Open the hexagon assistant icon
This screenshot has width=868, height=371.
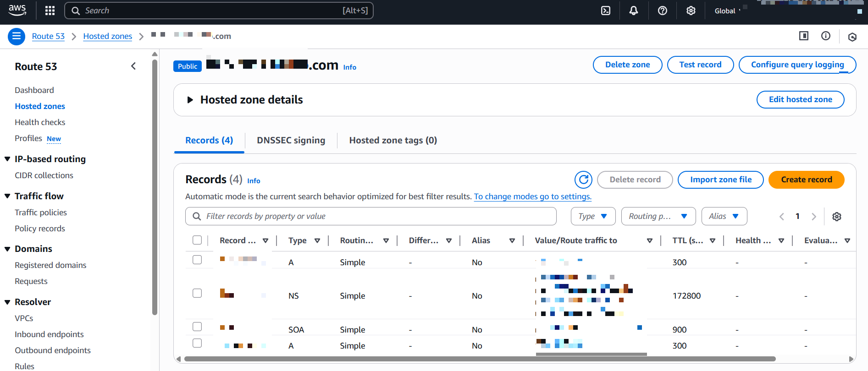click(x=852, y=37)
